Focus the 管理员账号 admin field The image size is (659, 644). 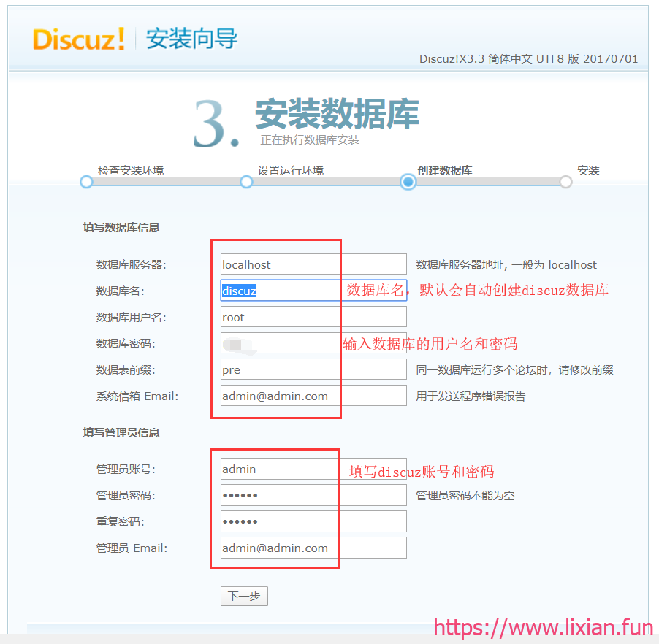[x=313, y=469]
